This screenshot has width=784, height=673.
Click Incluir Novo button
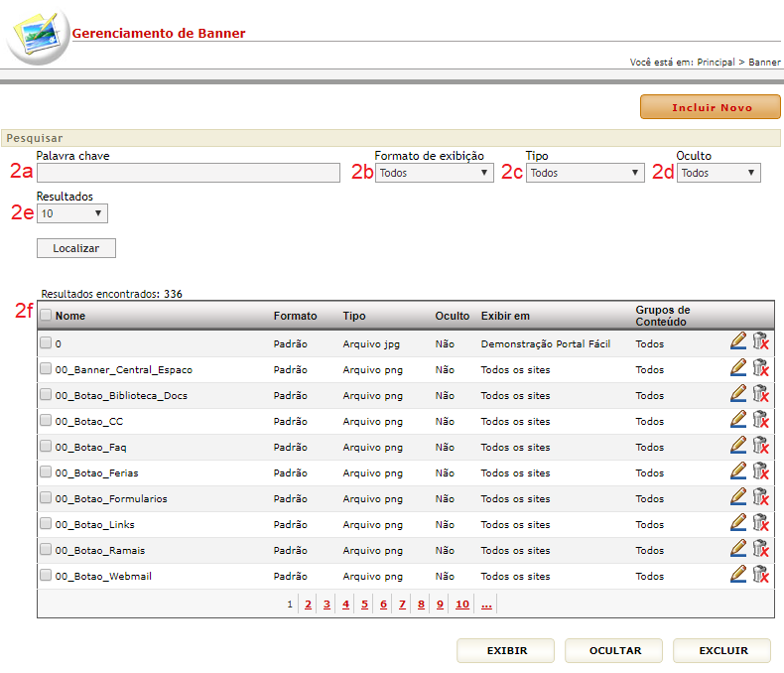click(x=710, y=107)
